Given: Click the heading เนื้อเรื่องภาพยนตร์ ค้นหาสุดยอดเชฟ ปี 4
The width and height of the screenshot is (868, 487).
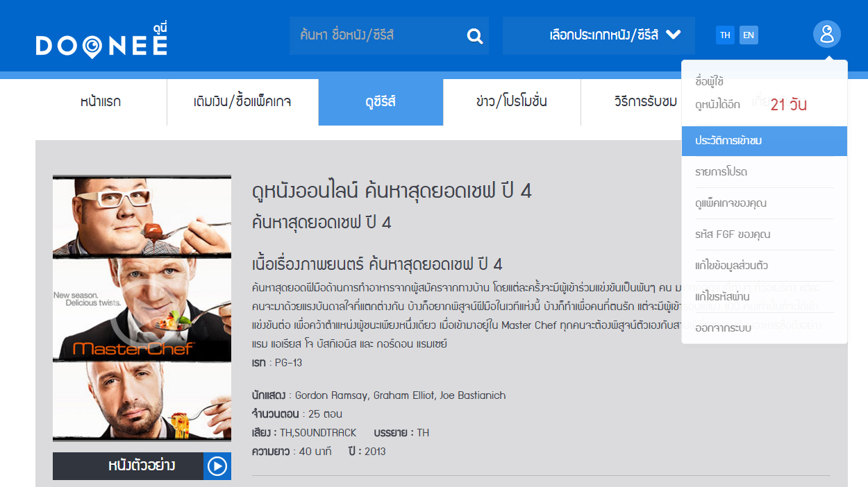Looking at the screenshot, I should [x=377, y=264].
